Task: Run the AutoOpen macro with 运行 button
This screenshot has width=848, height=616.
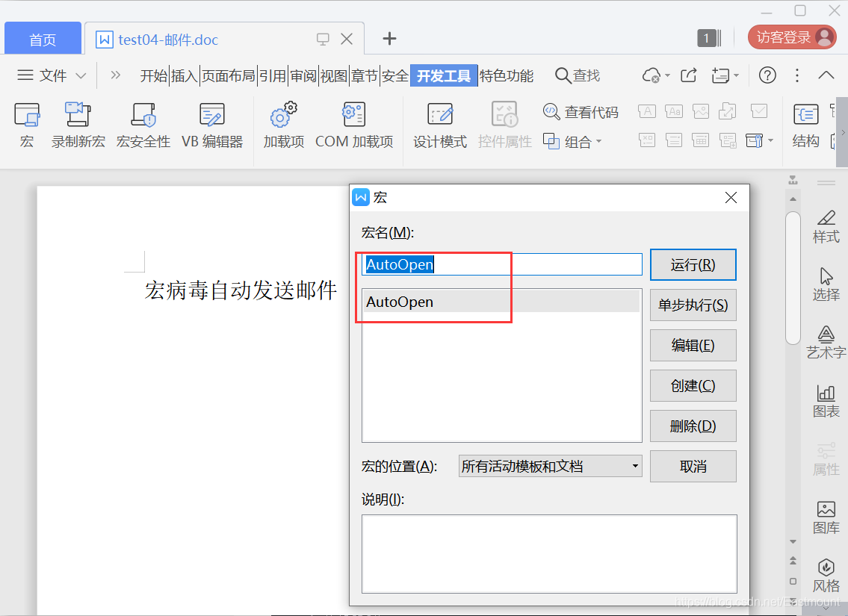Action: pyautogui.click(x=693, y=264)
